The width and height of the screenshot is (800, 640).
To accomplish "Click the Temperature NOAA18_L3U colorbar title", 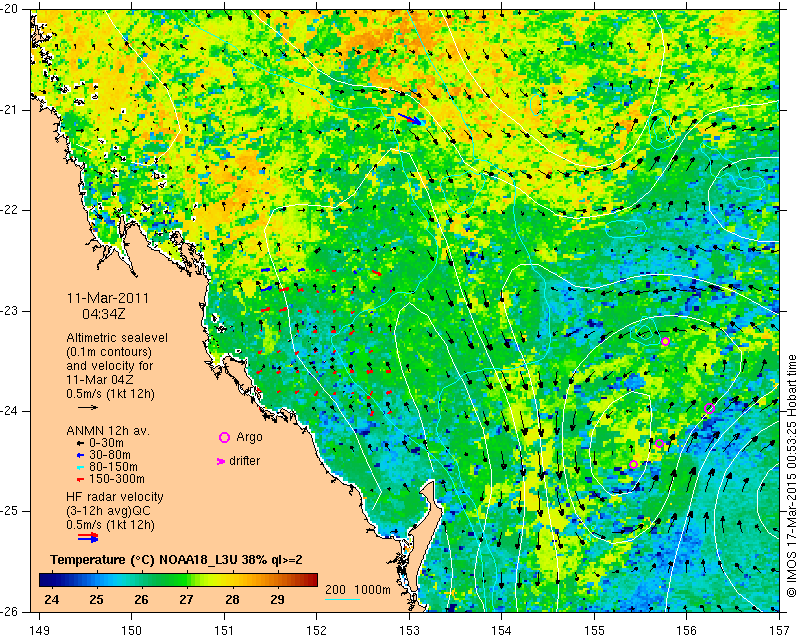I will (176, 560).
